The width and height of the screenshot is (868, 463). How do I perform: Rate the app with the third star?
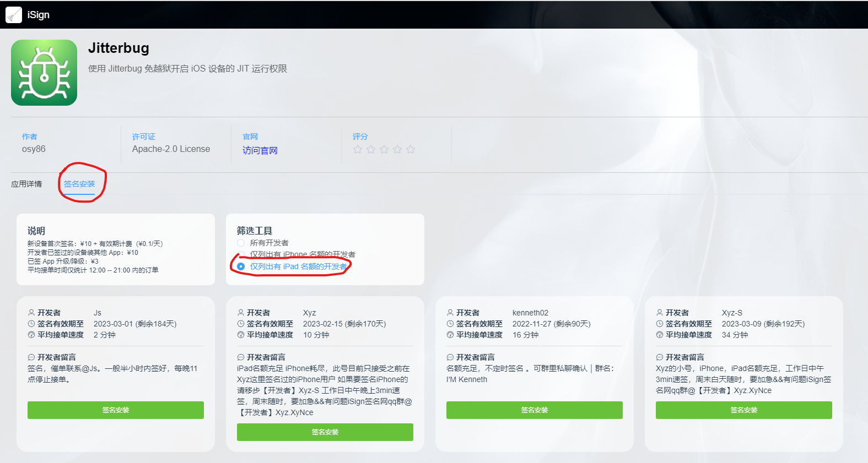coord(384,149)
